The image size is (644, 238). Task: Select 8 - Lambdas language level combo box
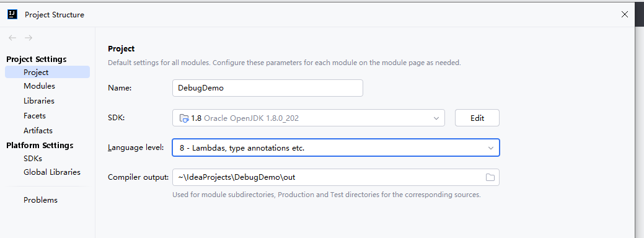(335, 148)
